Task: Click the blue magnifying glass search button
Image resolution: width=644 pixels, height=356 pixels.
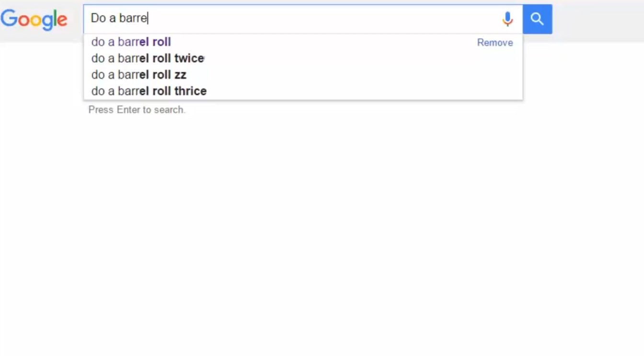Action: click(x=537, y=19)
